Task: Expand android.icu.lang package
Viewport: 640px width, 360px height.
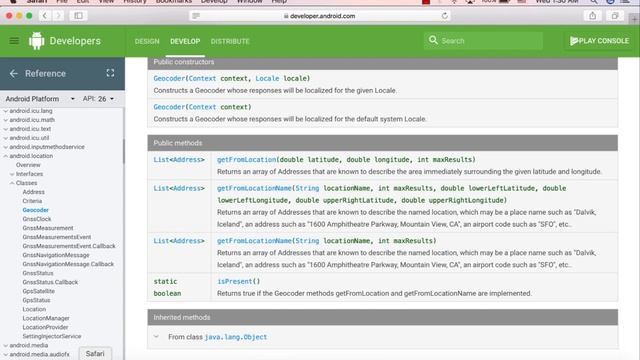Action: 6,111
